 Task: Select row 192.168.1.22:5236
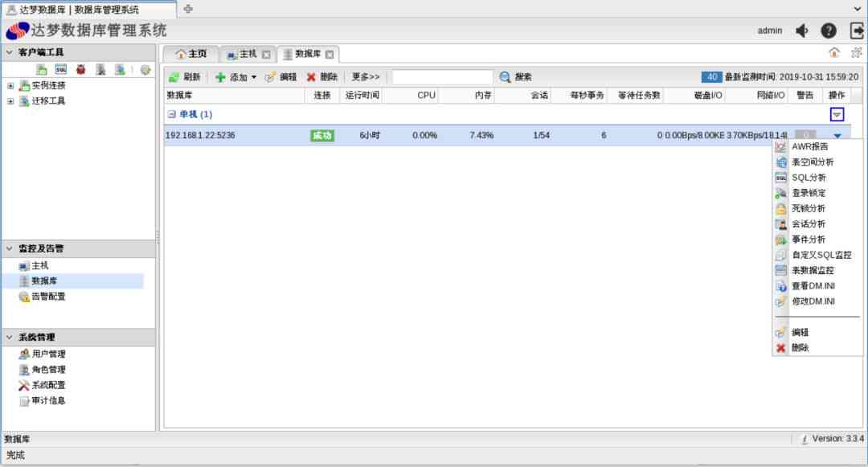507,135
